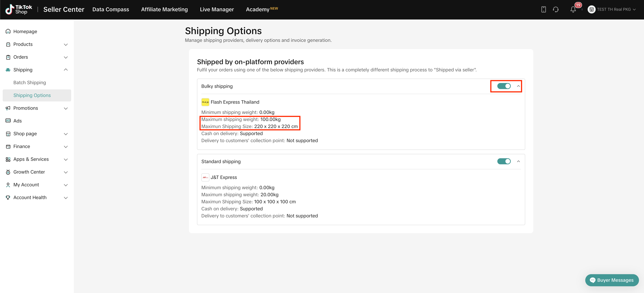Collapse the Standard shipping section chevron
Image resolution: width=644 pixels, height=293 pixels.
click(518, 161)
